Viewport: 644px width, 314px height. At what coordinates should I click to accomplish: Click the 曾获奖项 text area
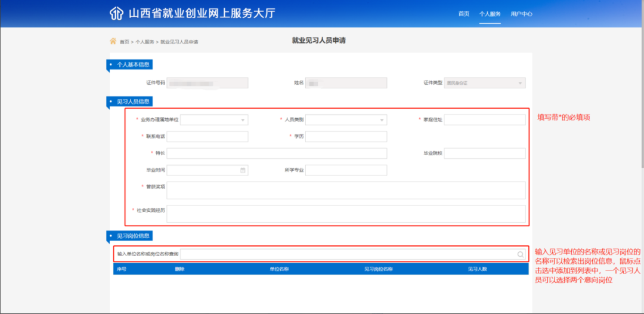(346, 190)
